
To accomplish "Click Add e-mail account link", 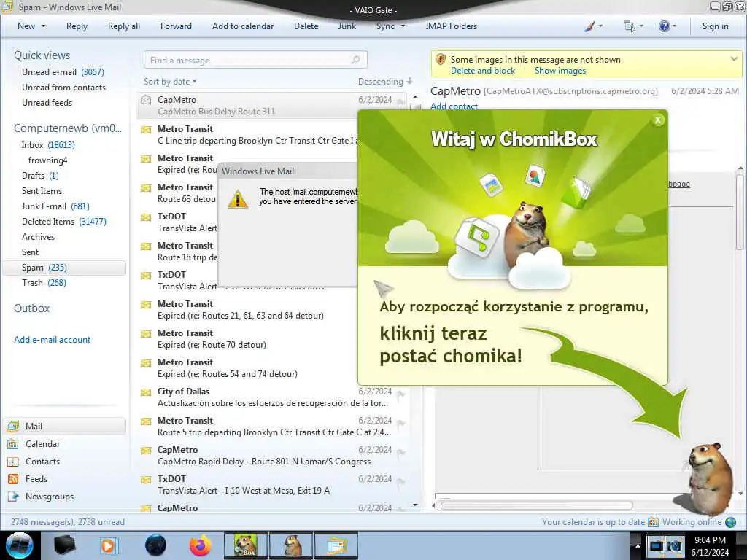I will pyautogui.click(x=52, y=340).
